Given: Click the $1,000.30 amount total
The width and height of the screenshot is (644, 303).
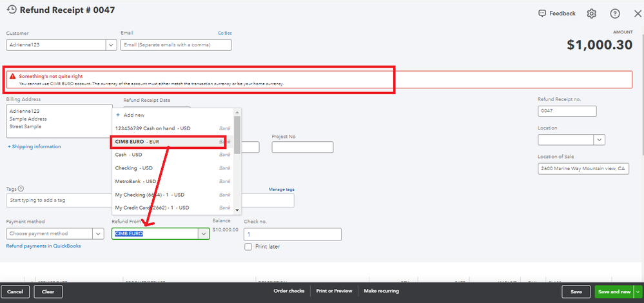Looking at the screenshot, I should [600, 44].
